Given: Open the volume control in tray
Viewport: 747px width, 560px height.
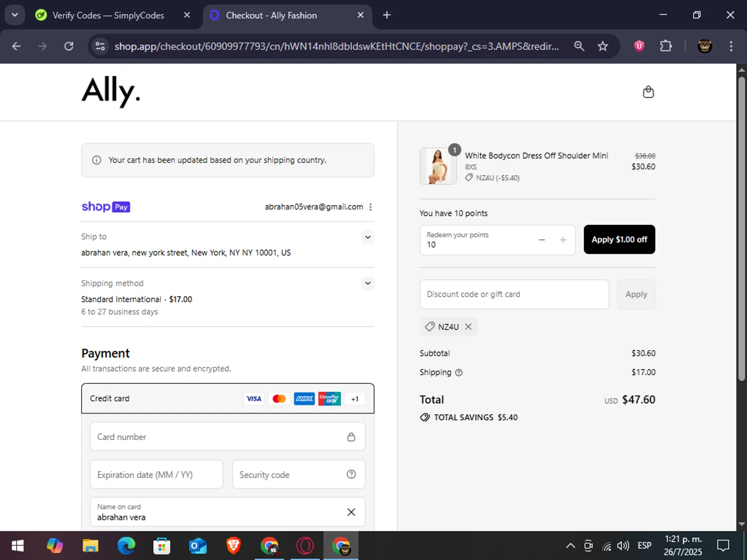Looking at the screenshot, I should click(x=623, y=546).
